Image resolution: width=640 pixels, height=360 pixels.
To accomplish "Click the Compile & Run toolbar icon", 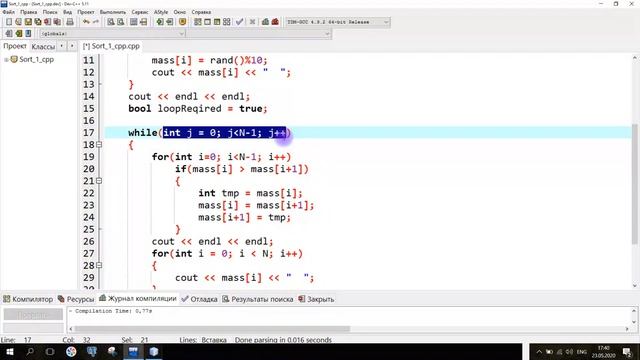I will coord(217,22).
